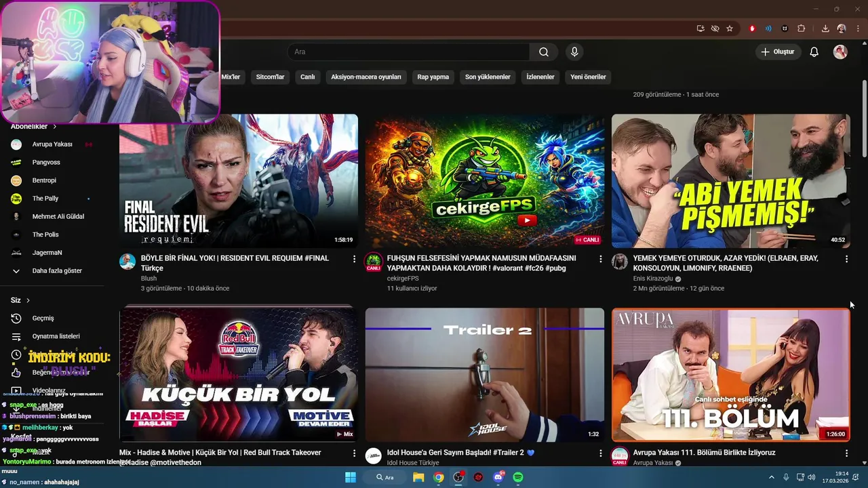Image resolution: width=868 pixels, height=488 pixels.
Task: Bookmark this page with the star icon
Action: click(730, 28)
